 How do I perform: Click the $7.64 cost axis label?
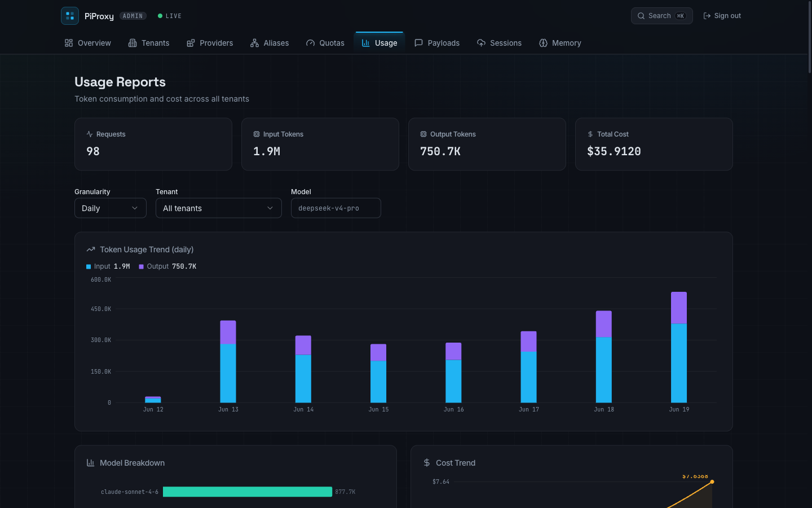[441, 481]
